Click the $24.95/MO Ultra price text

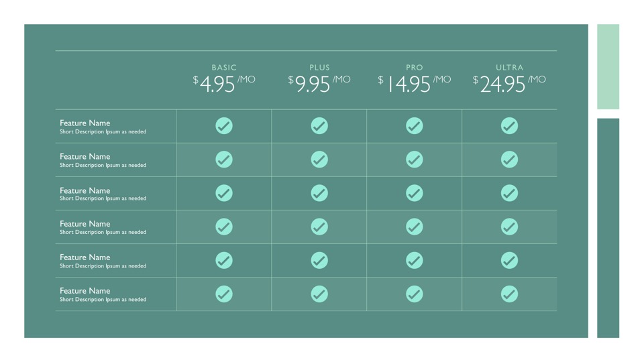(x=509, y=84)
